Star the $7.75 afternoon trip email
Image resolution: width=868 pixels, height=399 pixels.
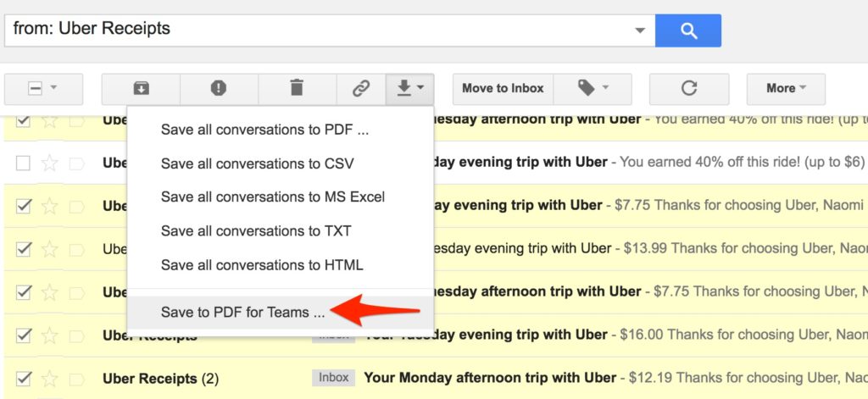click(x=50, y=292)
